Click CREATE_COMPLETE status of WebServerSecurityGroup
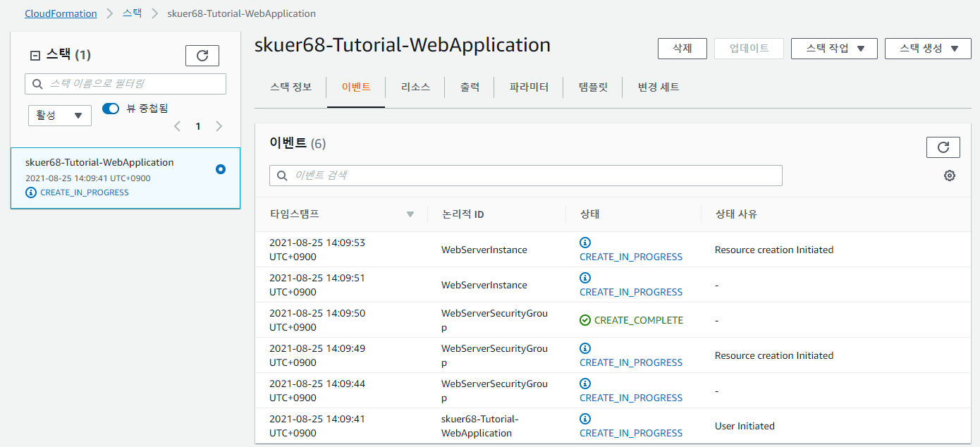Image resolution: width=980 pixels, height=447 pixels. coord(639,320)
